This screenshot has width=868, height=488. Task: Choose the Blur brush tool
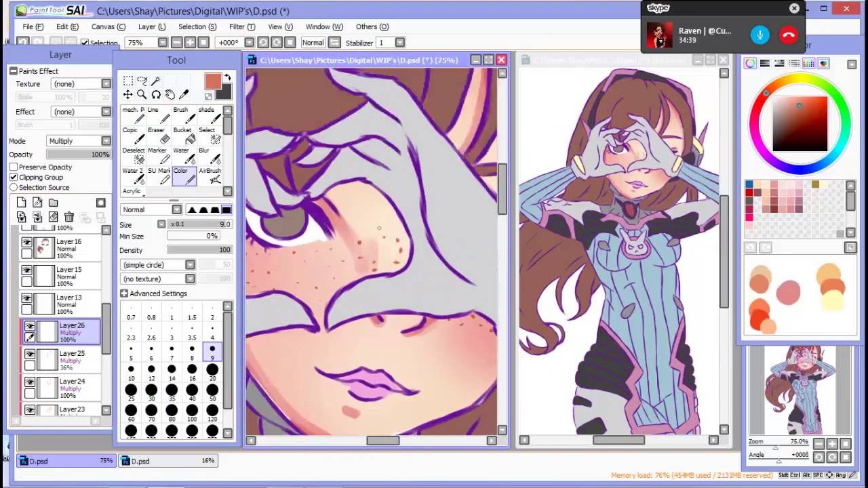(209, 156)
